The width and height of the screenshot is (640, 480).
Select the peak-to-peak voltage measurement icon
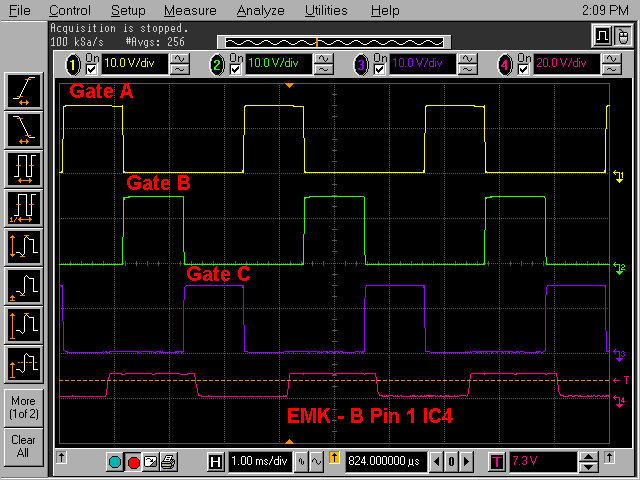pyautogui.click(x=24, y=245)
